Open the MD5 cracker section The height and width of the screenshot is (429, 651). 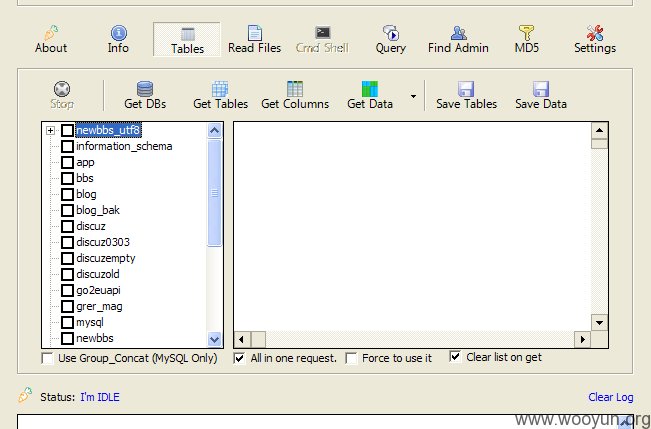pos(526,39)
